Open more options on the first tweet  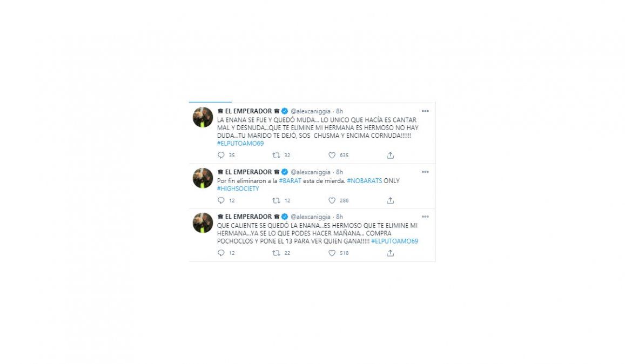[425, 111]
